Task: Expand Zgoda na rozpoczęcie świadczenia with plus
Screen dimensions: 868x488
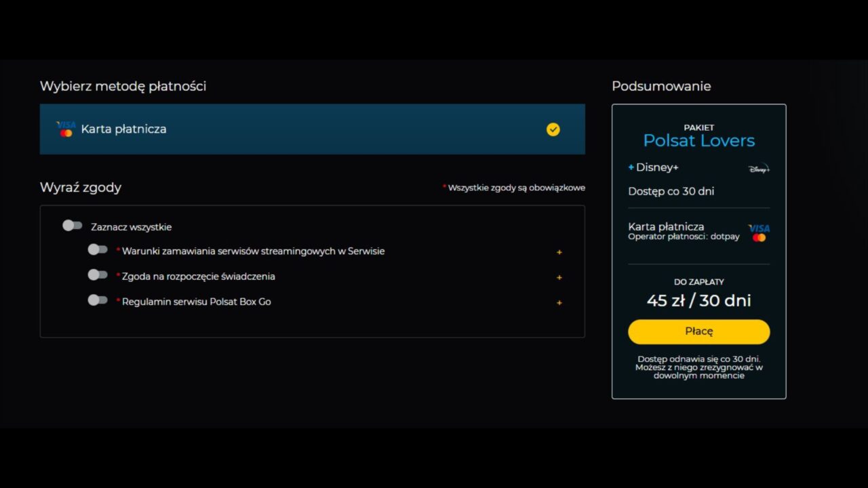Action: (559, 277)
